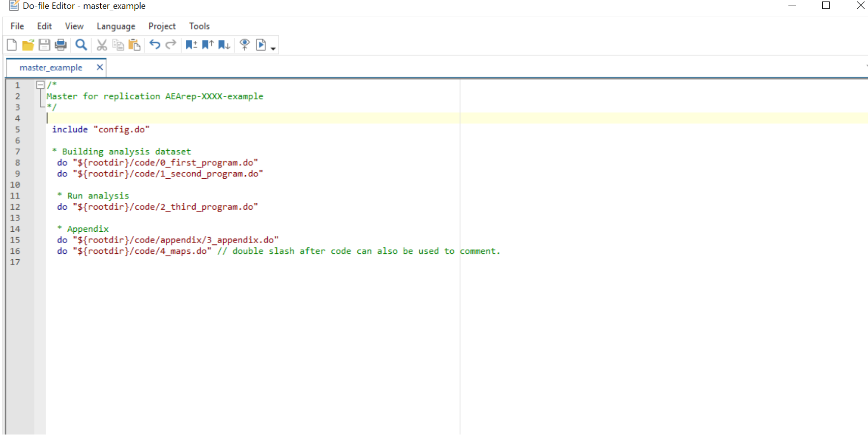Click the 1_second_program.do path line
Viewport: 868px width, 435px height.
pyautogui.click(x=160, y=174)
